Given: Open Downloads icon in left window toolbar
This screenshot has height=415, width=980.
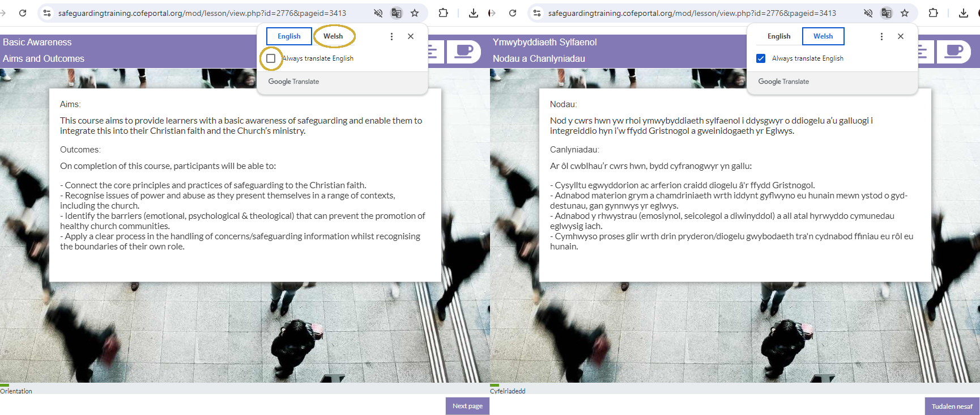Looking at the screenshot, I should (x=474, y=12).
